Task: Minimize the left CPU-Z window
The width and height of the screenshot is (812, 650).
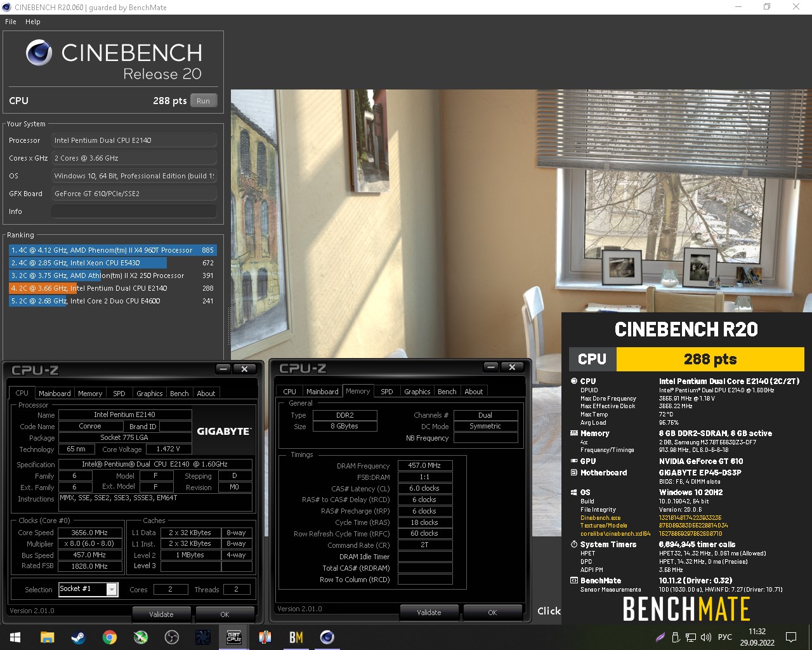Action: point(223,369)
